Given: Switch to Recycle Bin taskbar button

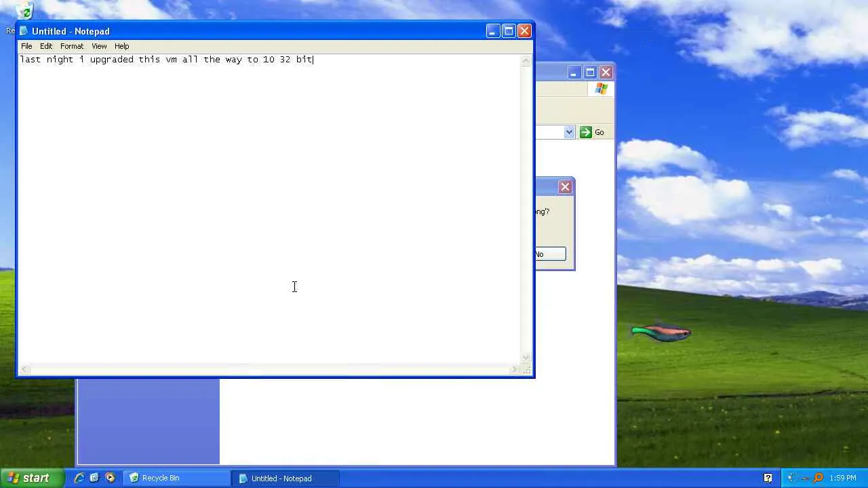Looking at the screenshot, I should coord(177,478).
